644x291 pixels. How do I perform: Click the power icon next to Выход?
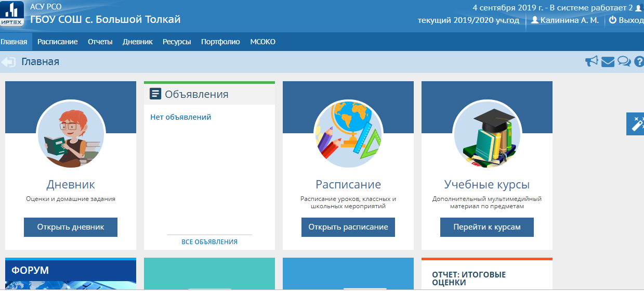[612, 20]
